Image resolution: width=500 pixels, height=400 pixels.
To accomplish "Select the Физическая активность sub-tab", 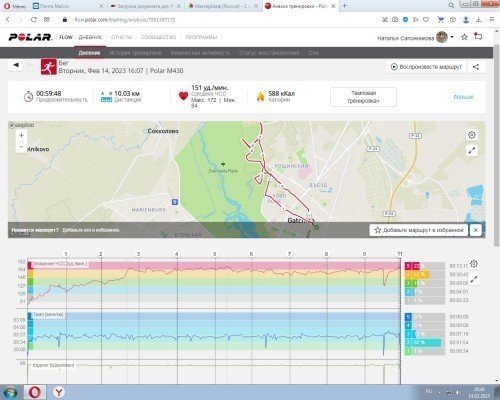I will point(200,53).
